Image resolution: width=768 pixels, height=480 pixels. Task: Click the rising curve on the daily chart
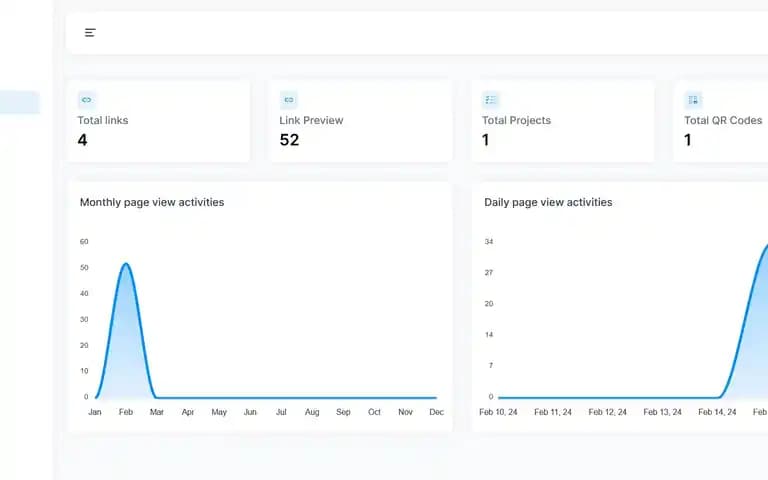pos(744,323)
